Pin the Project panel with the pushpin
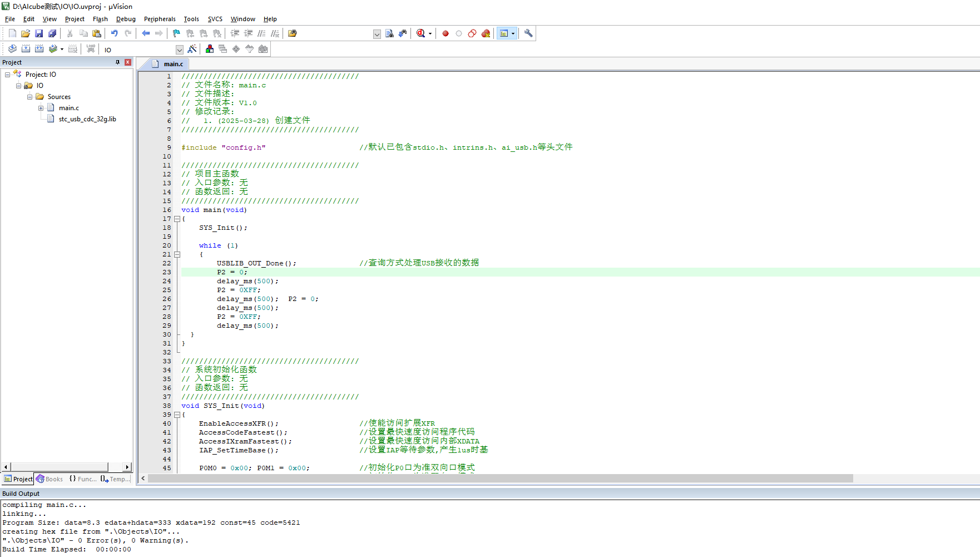This screenshot has height=557, width=980. pos(117,62)
